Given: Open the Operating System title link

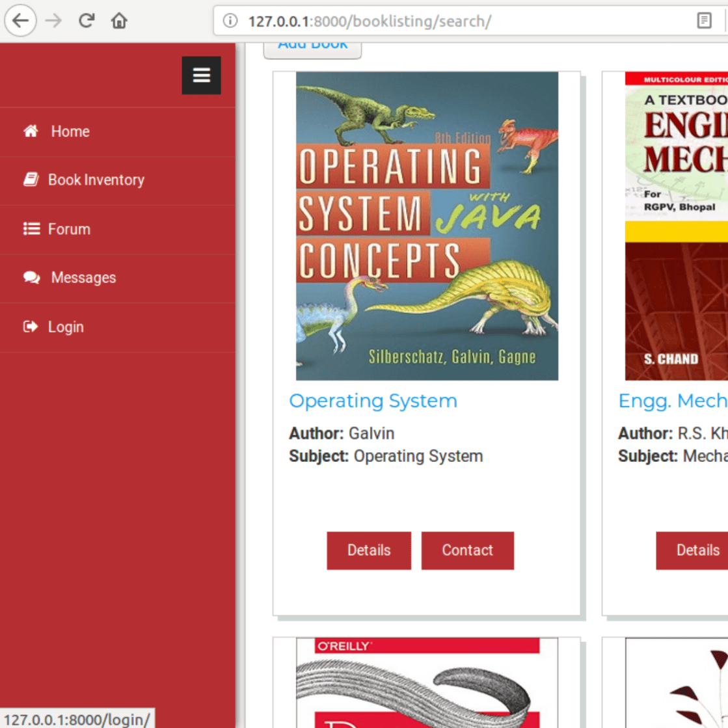Looking at the screenshot, I should 373,401.
